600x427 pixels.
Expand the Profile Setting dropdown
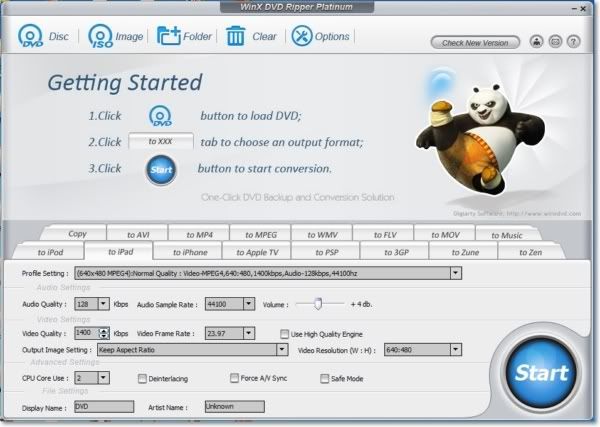(x=455, y=273)
